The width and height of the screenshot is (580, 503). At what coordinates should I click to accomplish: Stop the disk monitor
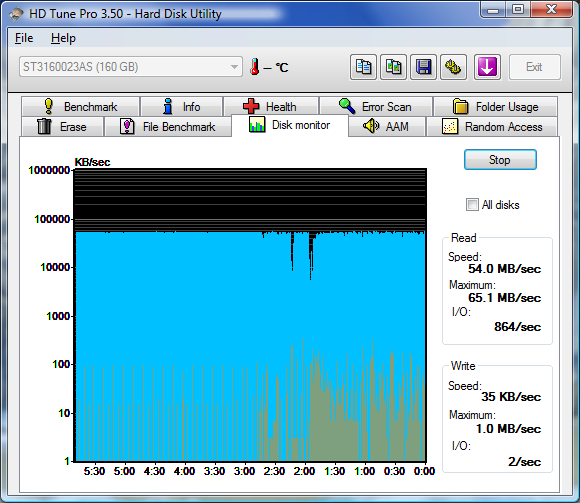(x=500, y=160)
